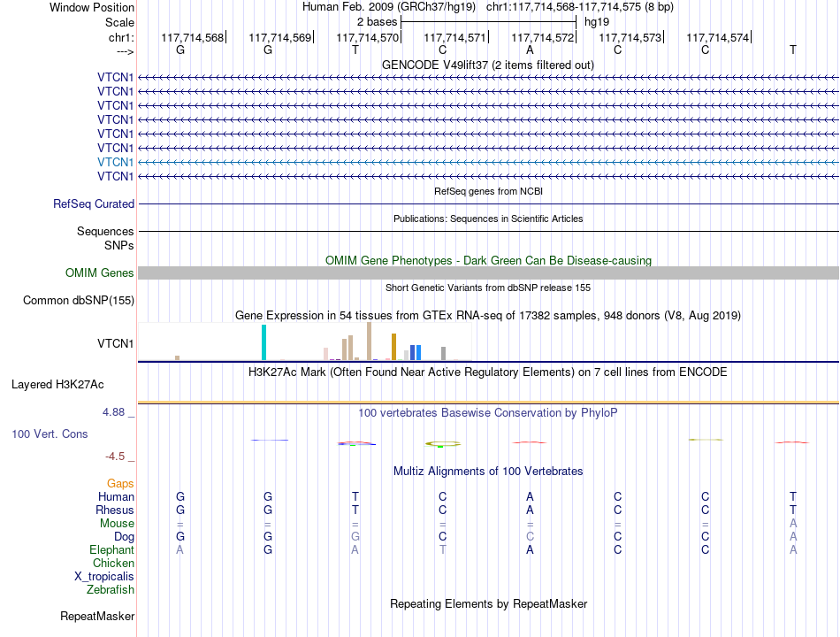Select the X_tropicalis species label
This screenshot has height=637, width=840.
coord(104,577)
